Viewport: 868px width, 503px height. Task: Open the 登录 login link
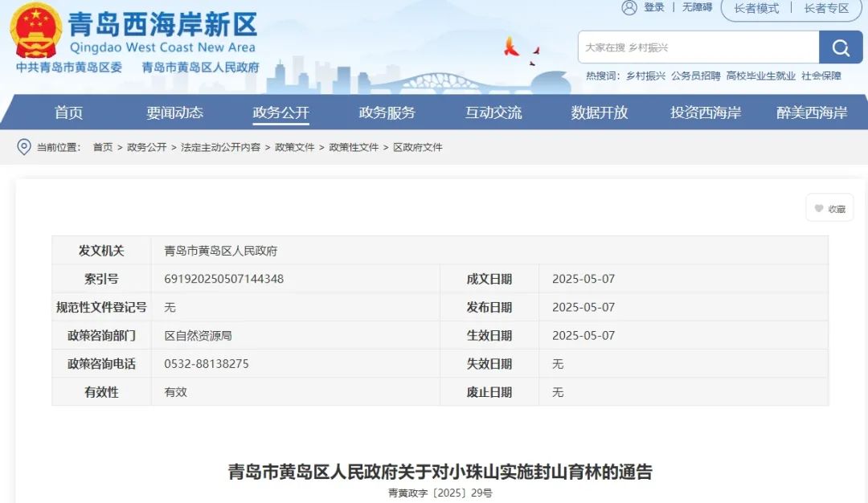653,7
